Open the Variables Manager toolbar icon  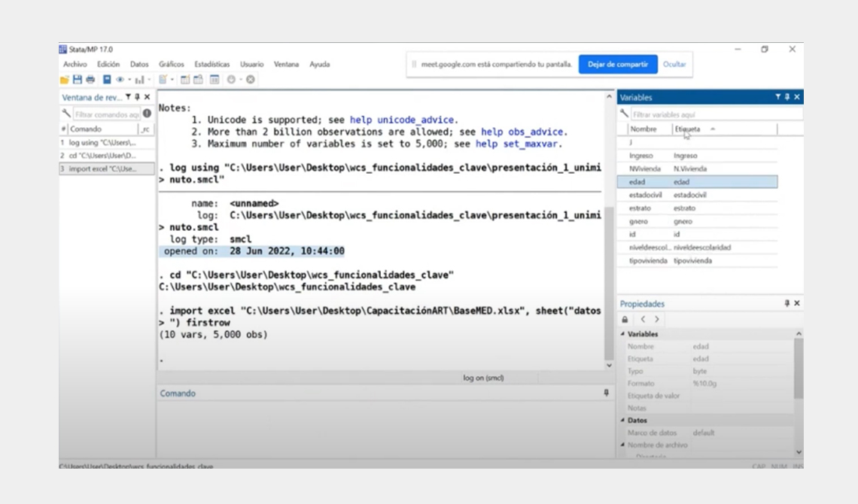pos(214,80)
